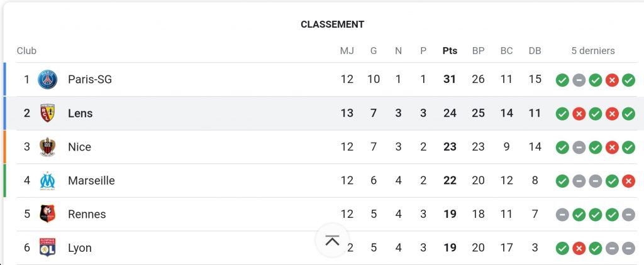The height and width of the screenshot is (265, 644).
Task: Click Paris-SG's most recent win icon
Action: (628, 80)
